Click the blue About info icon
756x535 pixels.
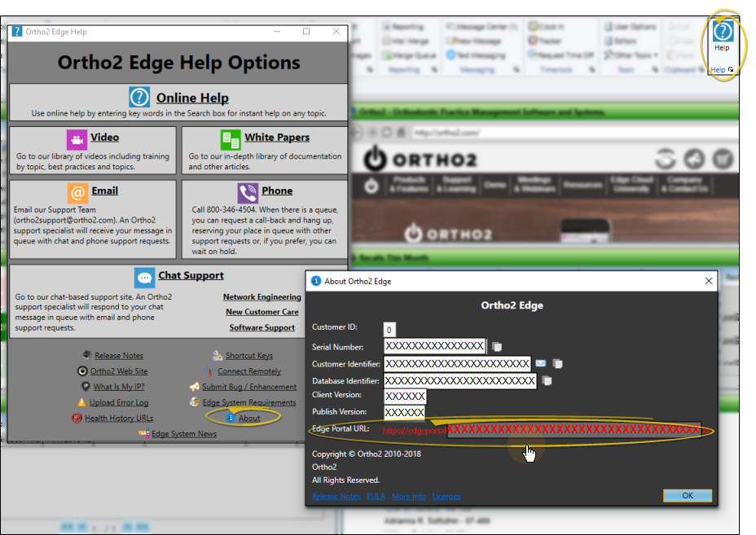pyautogui.click(x=231, y=418)
